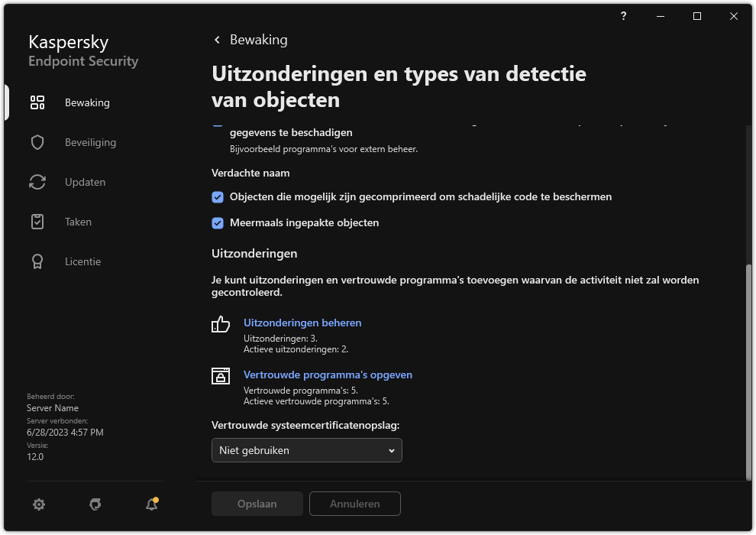Screen dimensions: 756x535
Task: Click the locked-window icon beside Vertrouwde programma's
Action: pyautogui.click(x=220, y=376)
